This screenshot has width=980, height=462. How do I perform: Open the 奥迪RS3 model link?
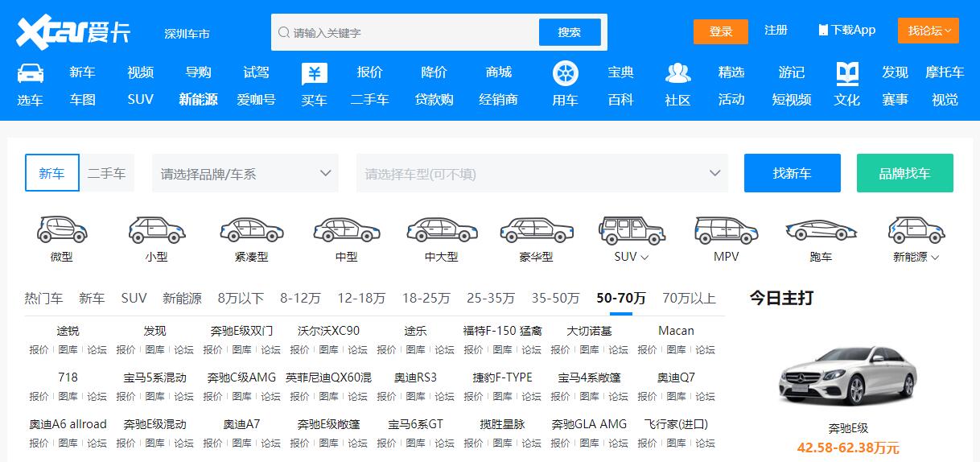click(x=415, y=377)
